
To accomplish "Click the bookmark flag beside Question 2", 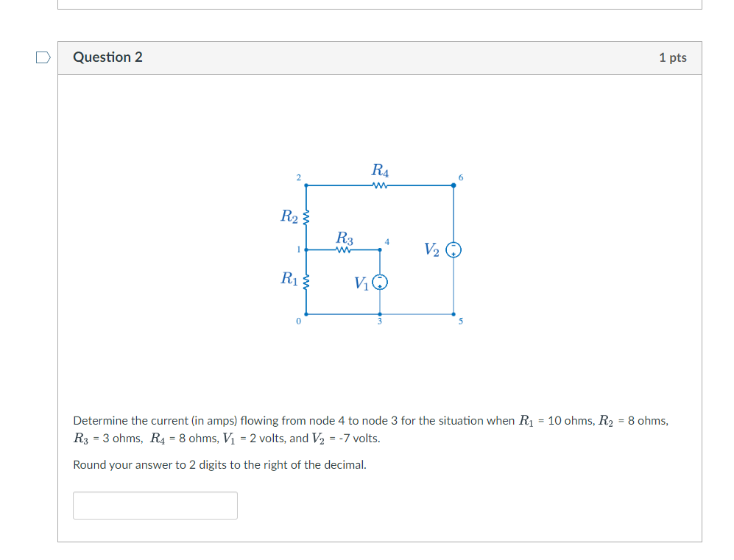I will (42, 57).
